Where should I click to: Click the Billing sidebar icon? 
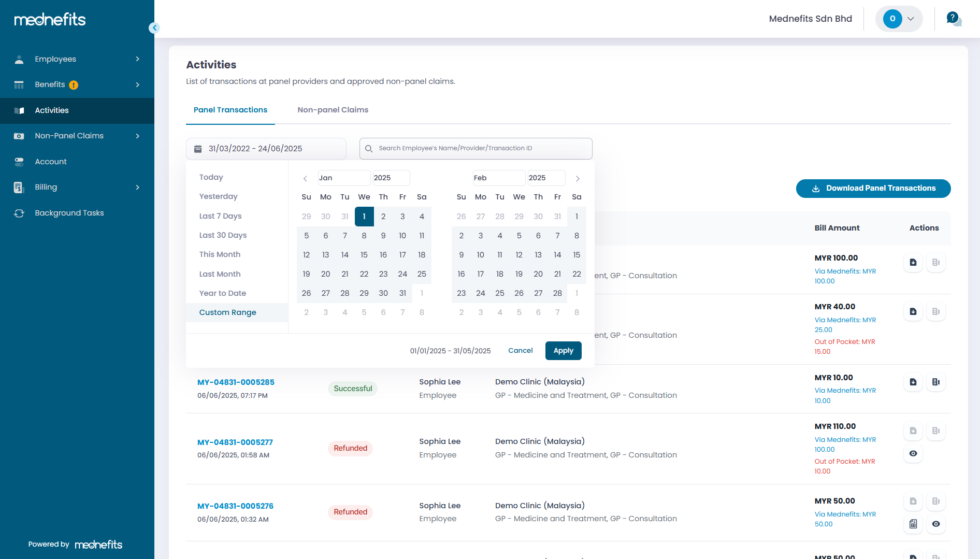pos(19,188)
